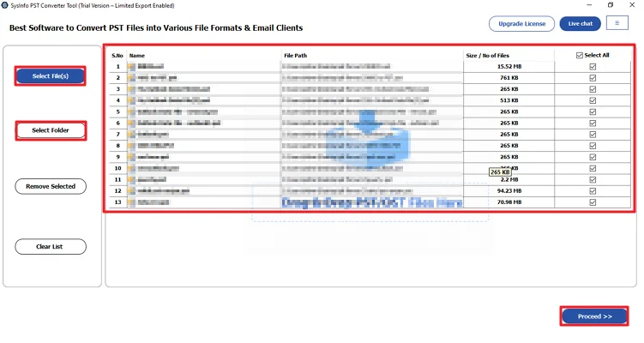Click the file icon in row 8

[131, 146]
